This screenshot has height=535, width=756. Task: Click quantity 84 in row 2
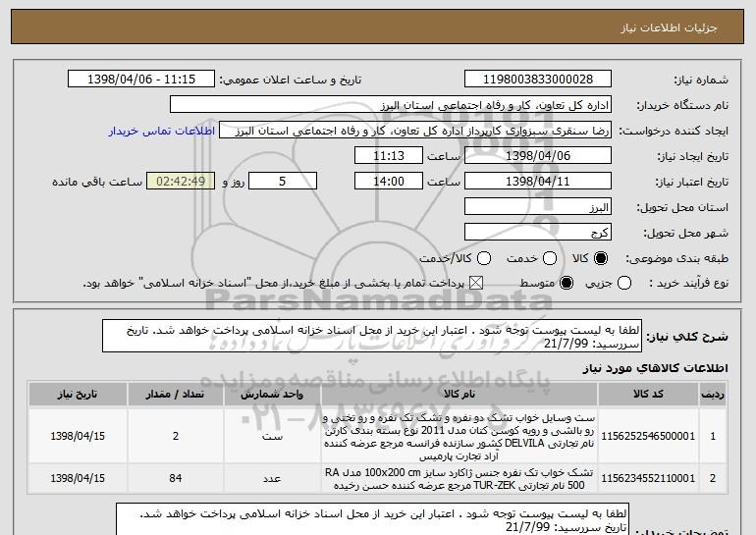(176, 479)
